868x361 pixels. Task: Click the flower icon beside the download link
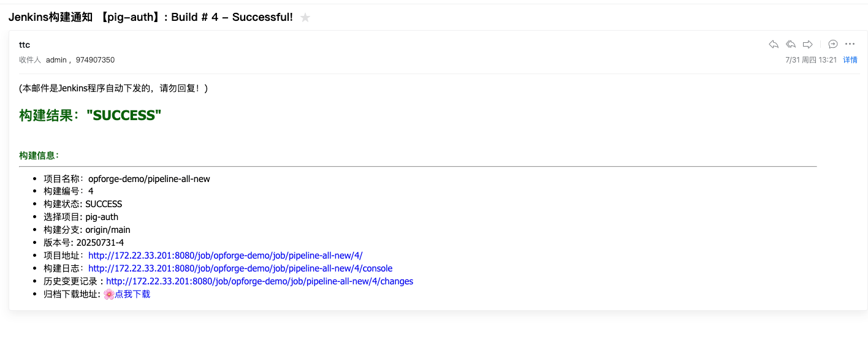108,294
